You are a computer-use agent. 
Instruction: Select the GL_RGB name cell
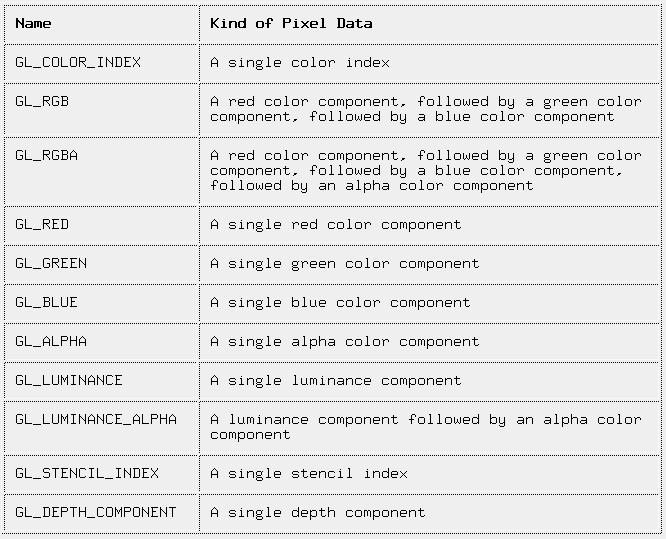coord(42,101)
